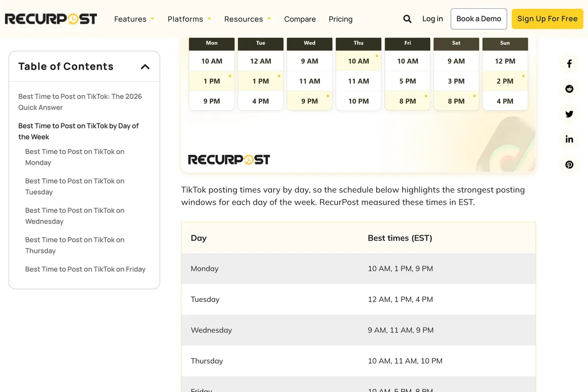Click the Fri 5 PM slot
588x392 pixels.
click(408, 81)
